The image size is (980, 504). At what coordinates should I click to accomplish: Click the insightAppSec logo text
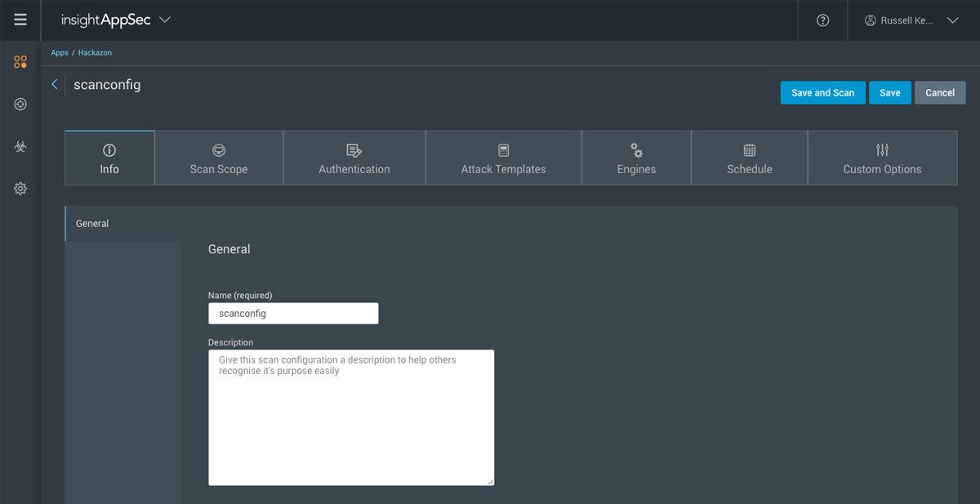(106, 20)
